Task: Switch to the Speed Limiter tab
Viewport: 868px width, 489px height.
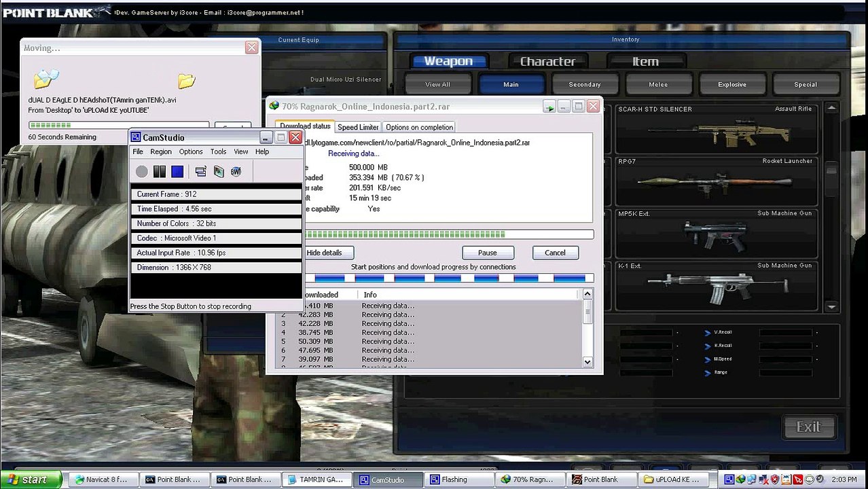Action: point(358,127)
